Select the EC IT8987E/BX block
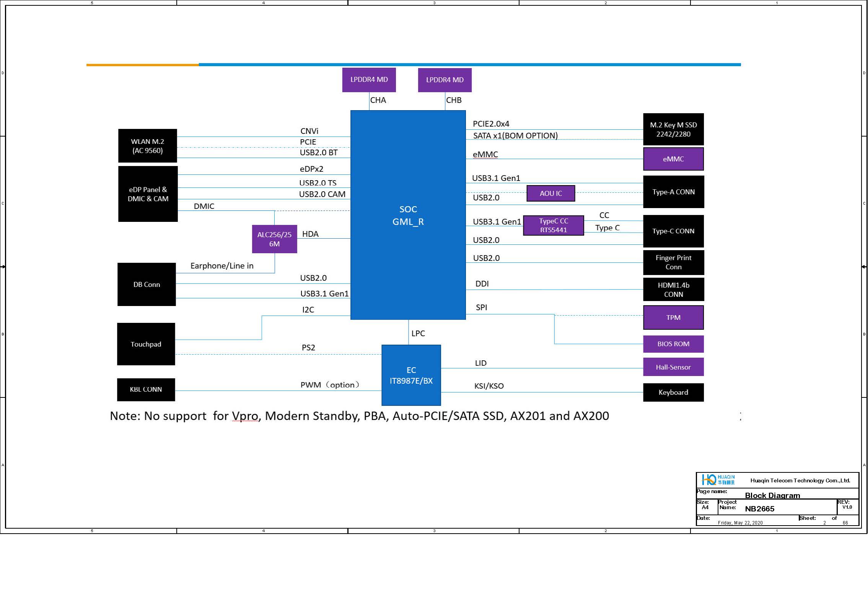The image size is (868, 604). point(411,375)
